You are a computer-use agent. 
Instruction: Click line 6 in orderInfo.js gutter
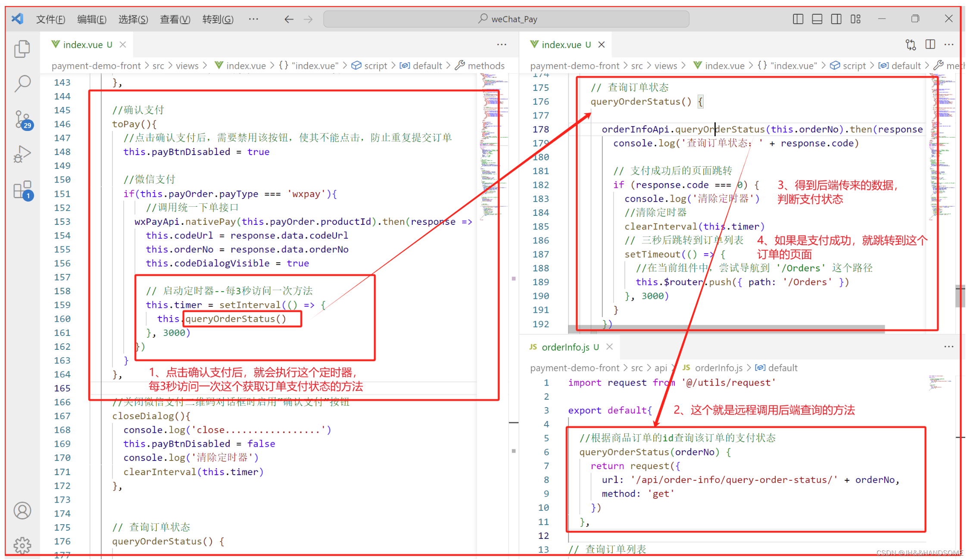click(x=546, y=452)
